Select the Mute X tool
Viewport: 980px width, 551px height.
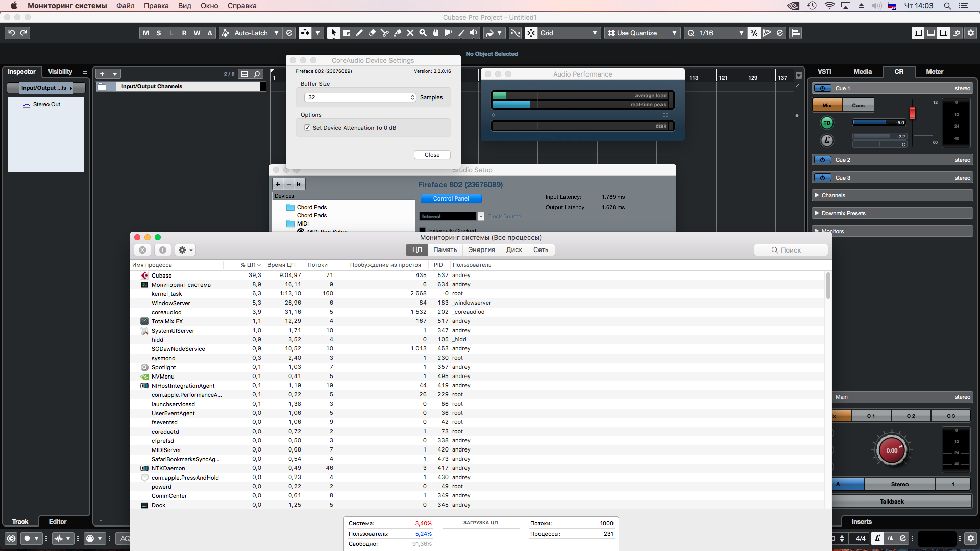(410, 33)
